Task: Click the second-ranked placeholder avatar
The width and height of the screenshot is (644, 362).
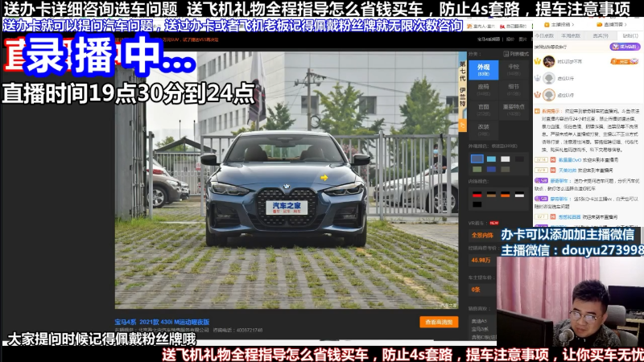Action: click(549, 78)
